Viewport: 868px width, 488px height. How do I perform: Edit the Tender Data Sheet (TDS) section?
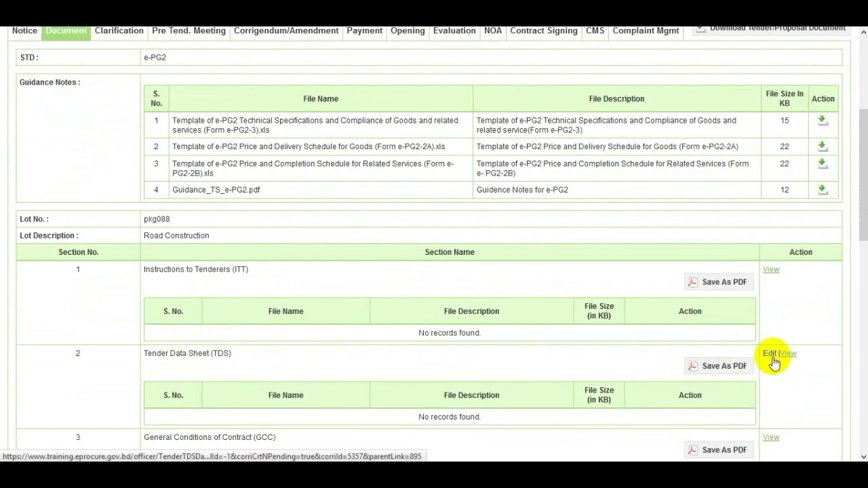[x=769, y=354]
